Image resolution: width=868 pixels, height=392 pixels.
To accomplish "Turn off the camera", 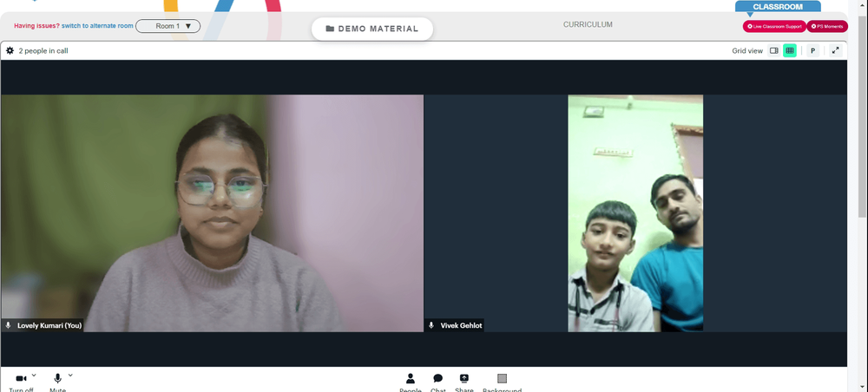I will tap(21, 382).
